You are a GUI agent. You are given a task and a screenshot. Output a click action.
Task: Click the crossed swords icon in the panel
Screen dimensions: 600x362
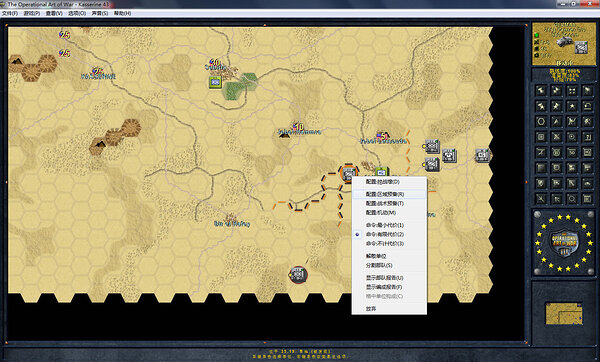[x=556, y=137]
